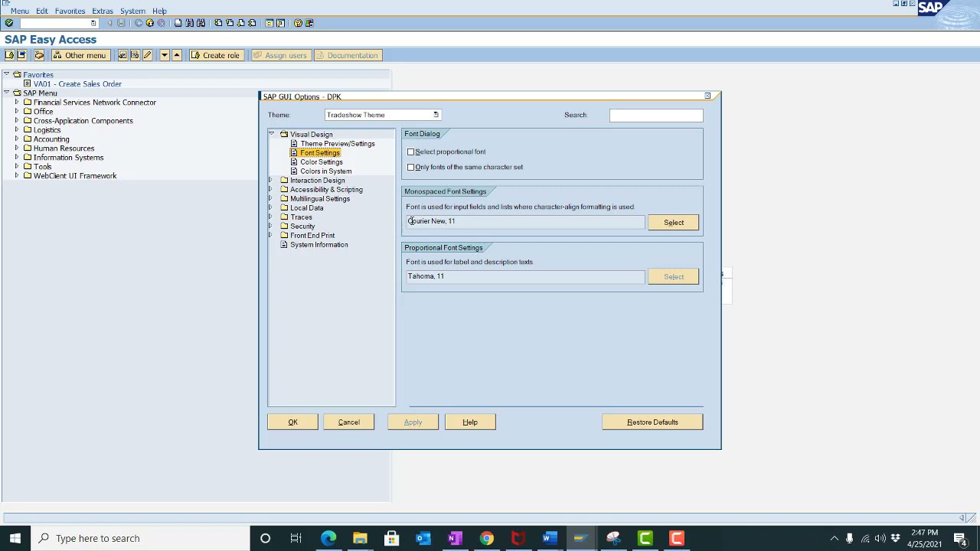Image resolution: width=980 pixels, height=551 pixels.
Task: Open OneNote from taskbar
Action: (455, 538)
